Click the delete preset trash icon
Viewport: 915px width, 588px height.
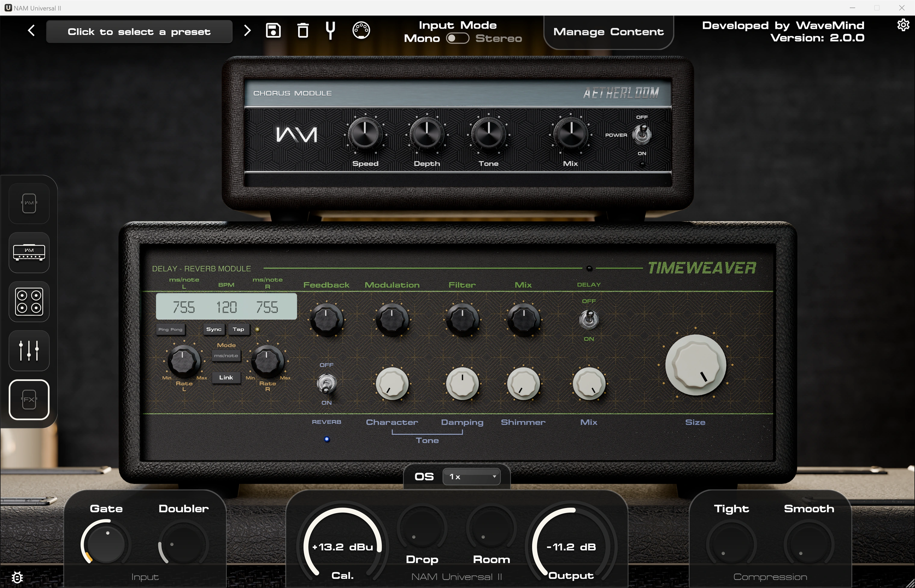point(303,30)
